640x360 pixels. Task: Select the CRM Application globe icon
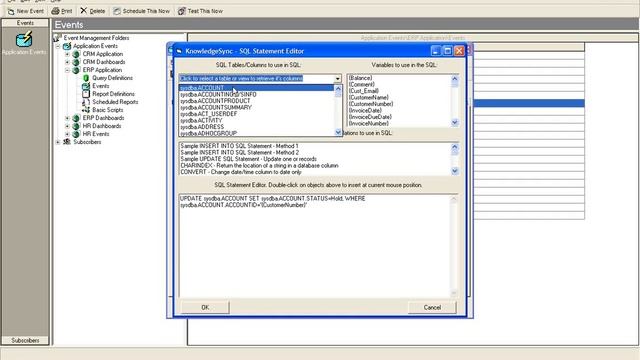pos(76,54)
